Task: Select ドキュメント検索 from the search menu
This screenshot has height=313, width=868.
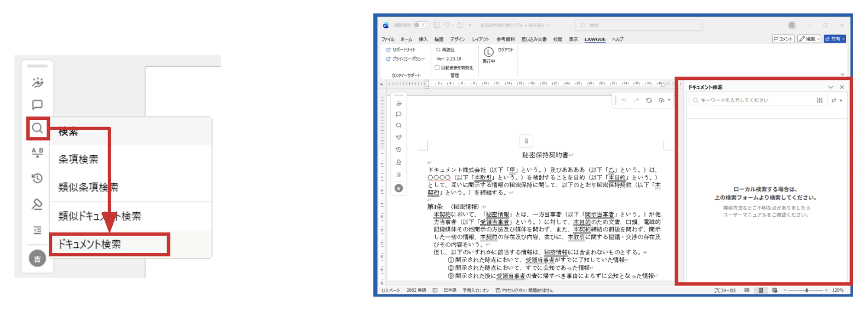Action: click(x=109, y=245)
